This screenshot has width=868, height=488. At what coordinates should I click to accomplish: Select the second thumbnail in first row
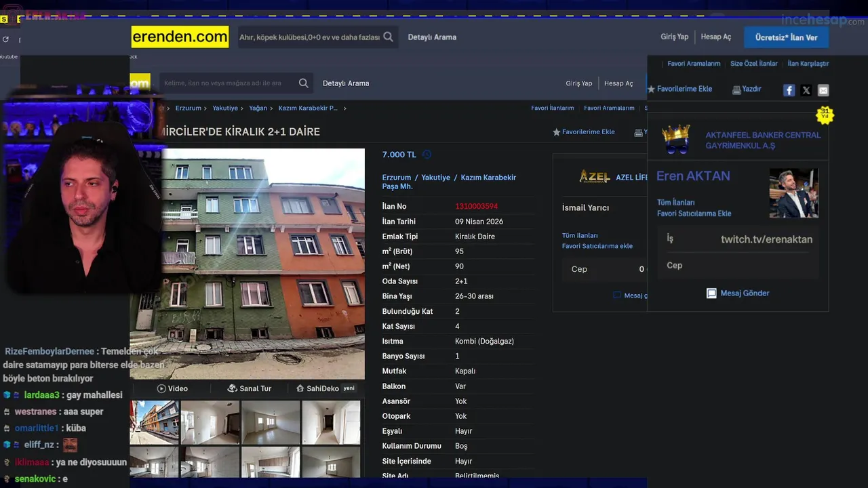pos(210,422)
